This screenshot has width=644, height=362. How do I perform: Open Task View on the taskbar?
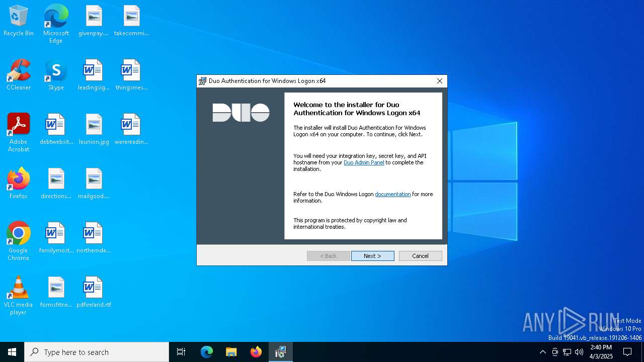pos(181,352)
